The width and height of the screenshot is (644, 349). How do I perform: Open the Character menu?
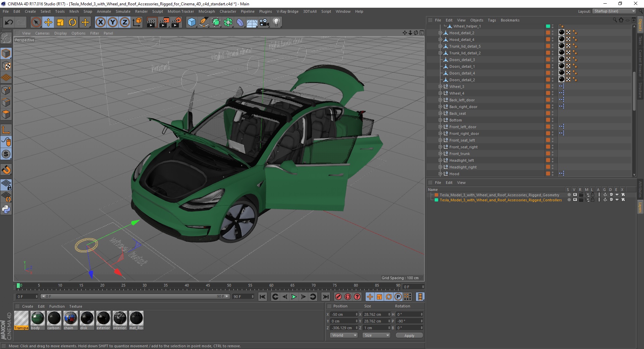pos(228,11)
